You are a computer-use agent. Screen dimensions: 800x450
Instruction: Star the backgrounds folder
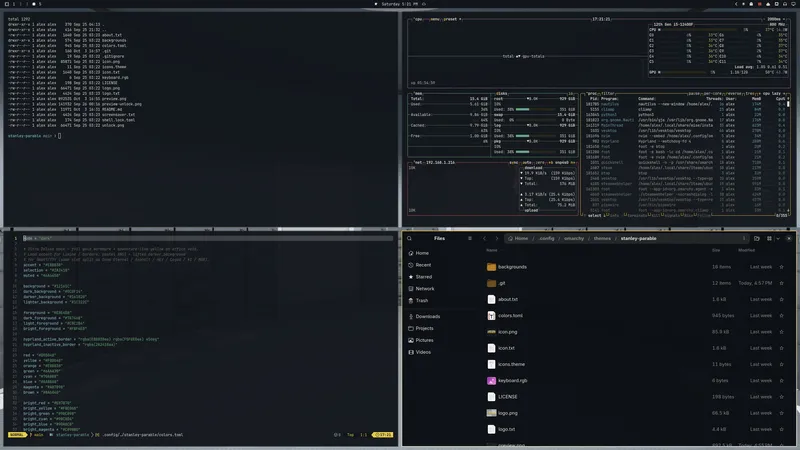click(x=781, y=267)
